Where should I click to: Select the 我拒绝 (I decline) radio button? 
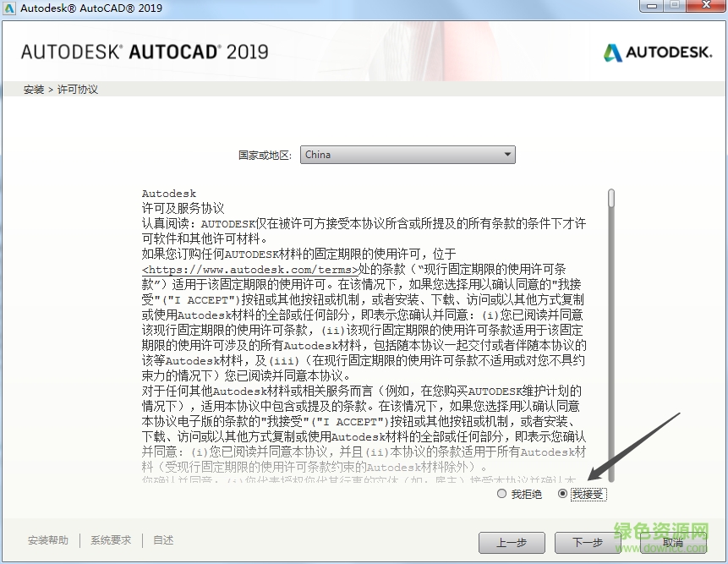pos(501,494)
